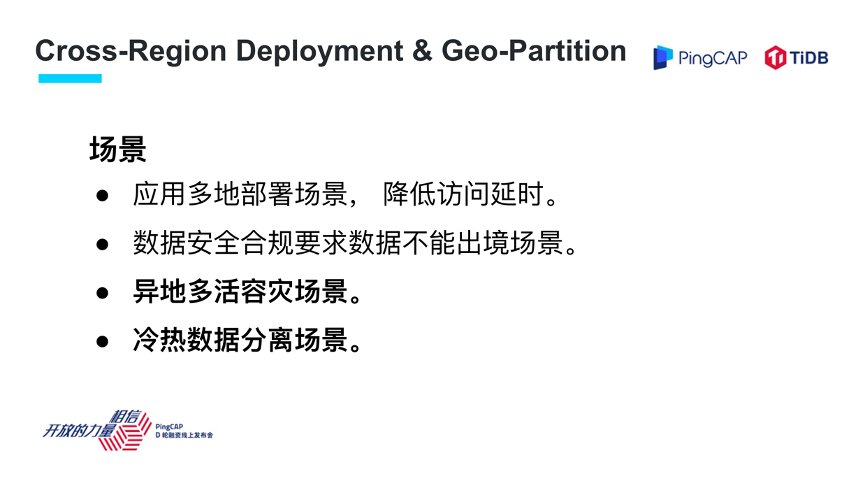Viewport: 866px width, 481px height.
Task: Click the bullet dot before 异地多活容灾场景
Action: [102, 293]
